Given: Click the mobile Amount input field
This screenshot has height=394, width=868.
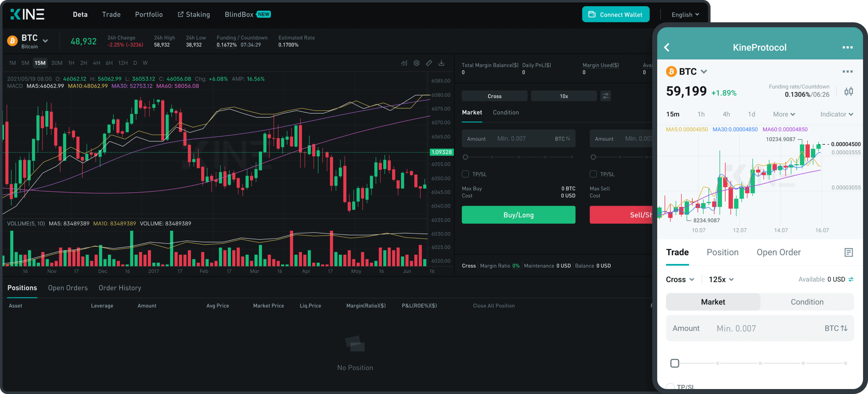Looking at the screenshot, I should tap(760, 328).
